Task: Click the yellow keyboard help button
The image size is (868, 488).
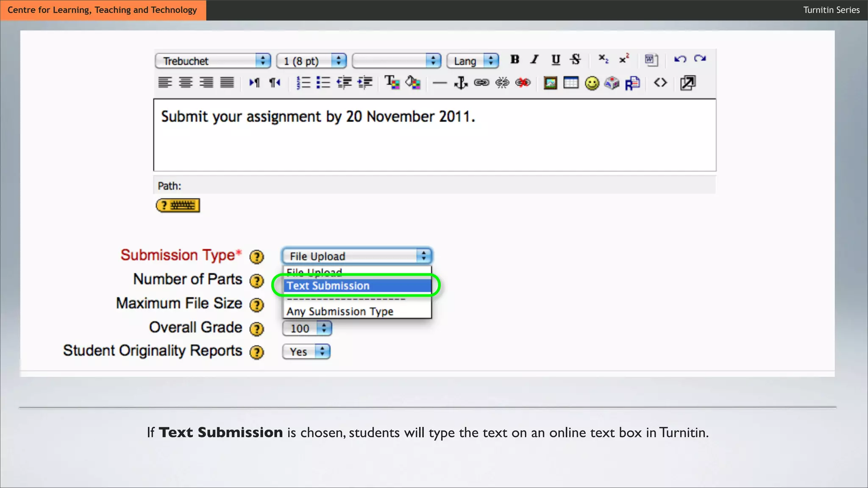Action: [x=178, y=205]
